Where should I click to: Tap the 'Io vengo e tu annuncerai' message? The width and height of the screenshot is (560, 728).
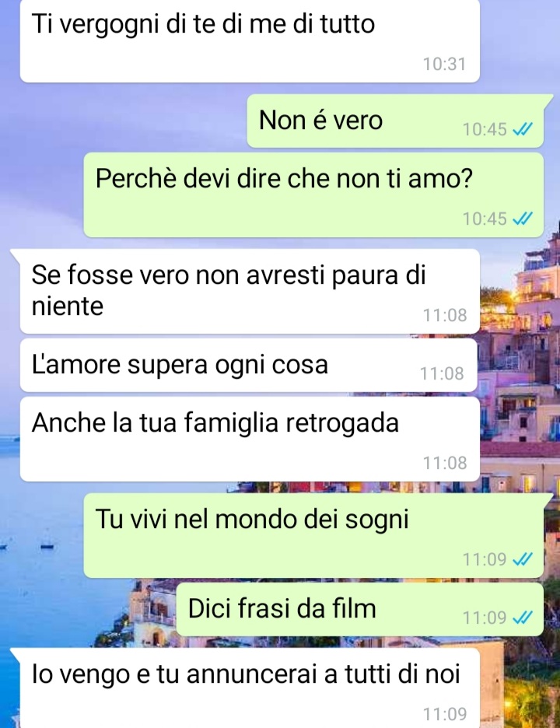coord(250,688)
